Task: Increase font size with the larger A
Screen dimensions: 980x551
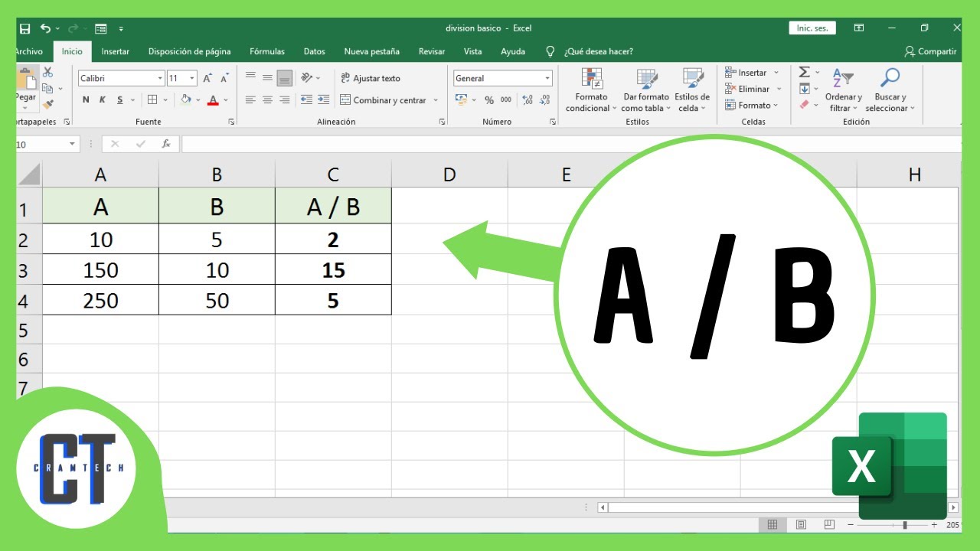Action: [x=207, y=78]
